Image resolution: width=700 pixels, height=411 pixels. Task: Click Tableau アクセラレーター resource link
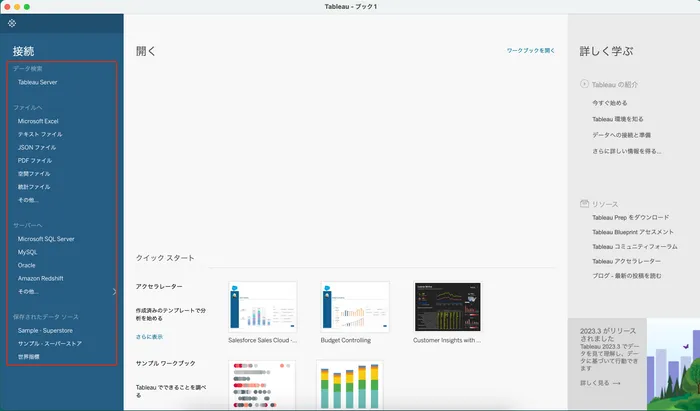click(626, 261)
